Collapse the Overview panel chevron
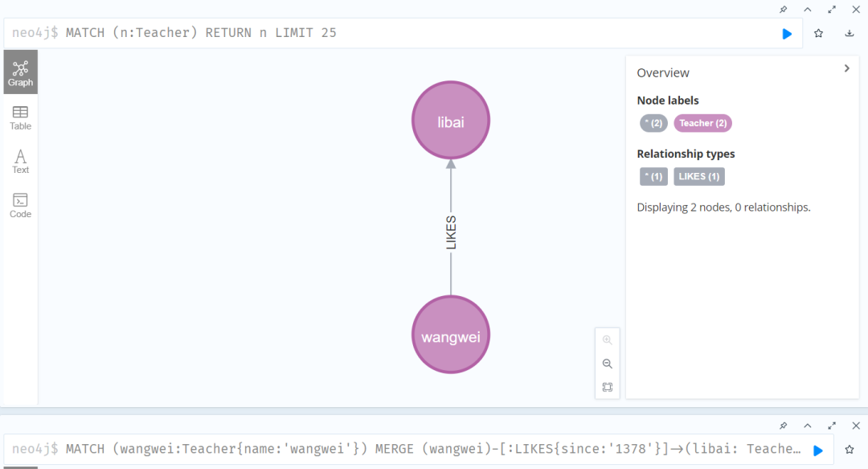This screenshot has height=469, width=868. [846, 69]
